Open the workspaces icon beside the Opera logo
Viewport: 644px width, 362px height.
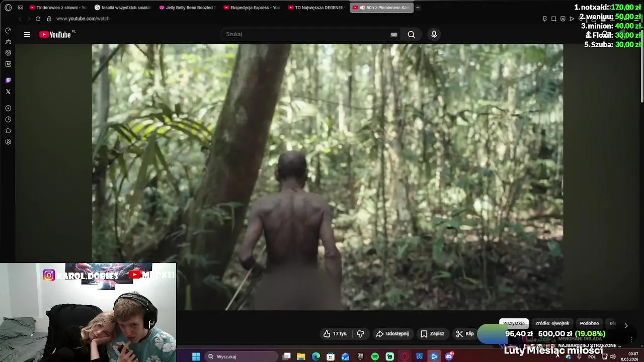pyautogui.click(x=20, y=8)
